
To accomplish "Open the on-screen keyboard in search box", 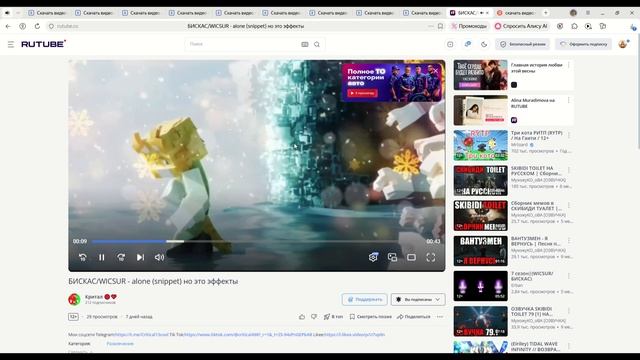I will tap(305, 44).
